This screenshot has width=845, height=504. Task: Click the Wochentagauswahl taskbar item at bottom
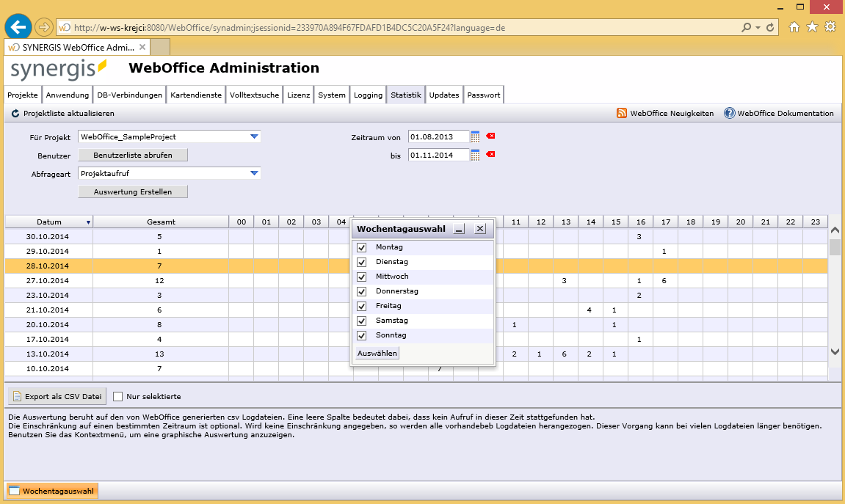52,491
